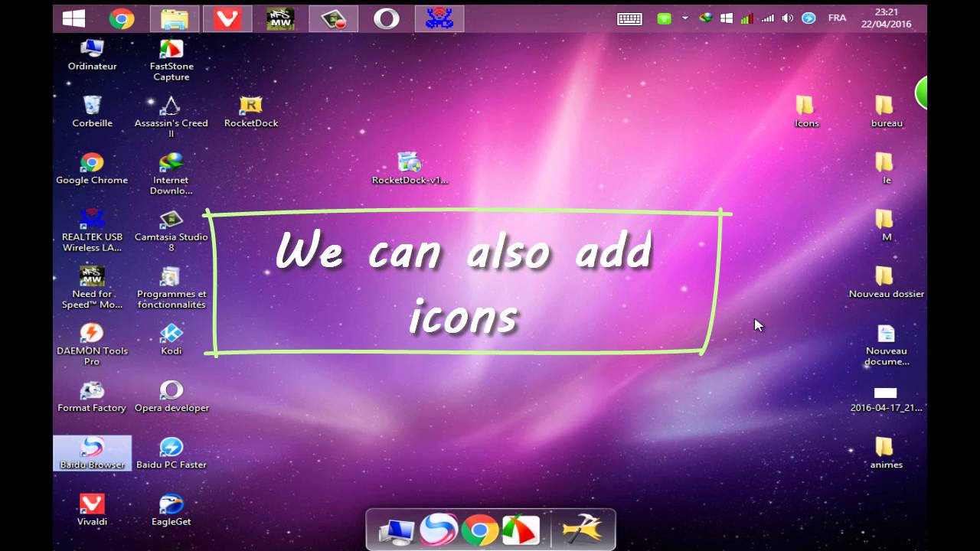This screenshot has height=551, width=980.
Task: Click the FRA input language indicator
Action: click(x=837, y=18)
